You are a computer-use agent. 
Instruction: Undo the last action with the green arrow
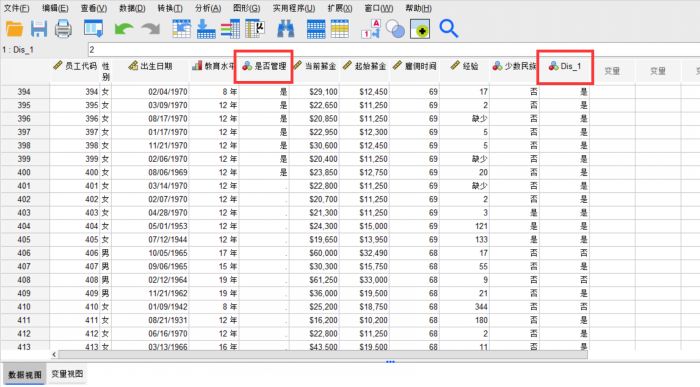pyautogui.click(x=124, y=29)
